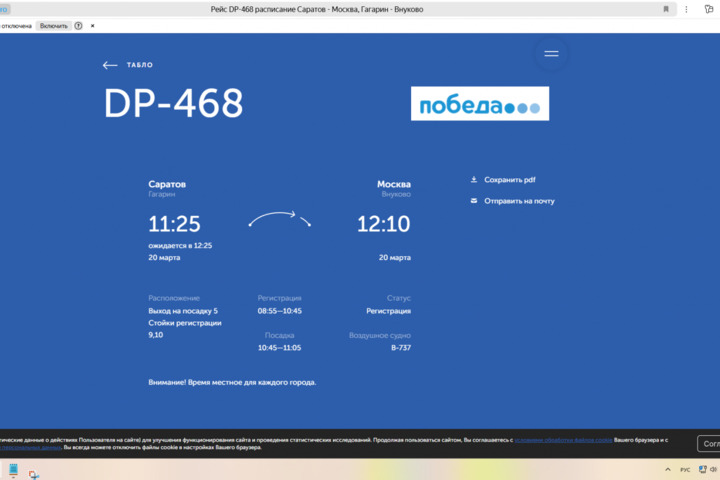Click the aircraft type B-737
Screen dimensions: 720x480
401,348
